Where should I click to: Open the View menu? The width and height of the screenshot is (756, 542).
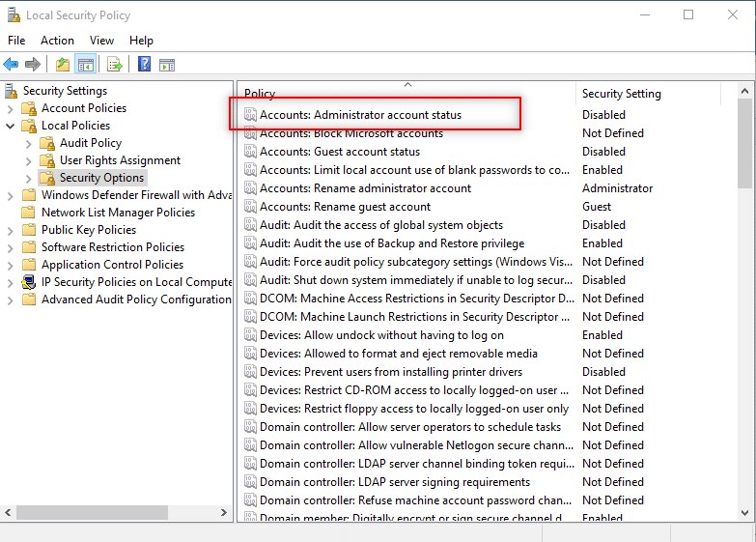tap(101, 41)
